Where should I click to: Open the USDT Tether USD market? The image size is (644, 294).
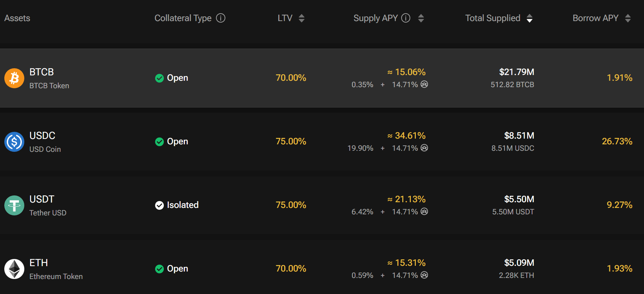pyautogui.click(x=322, y=205)
